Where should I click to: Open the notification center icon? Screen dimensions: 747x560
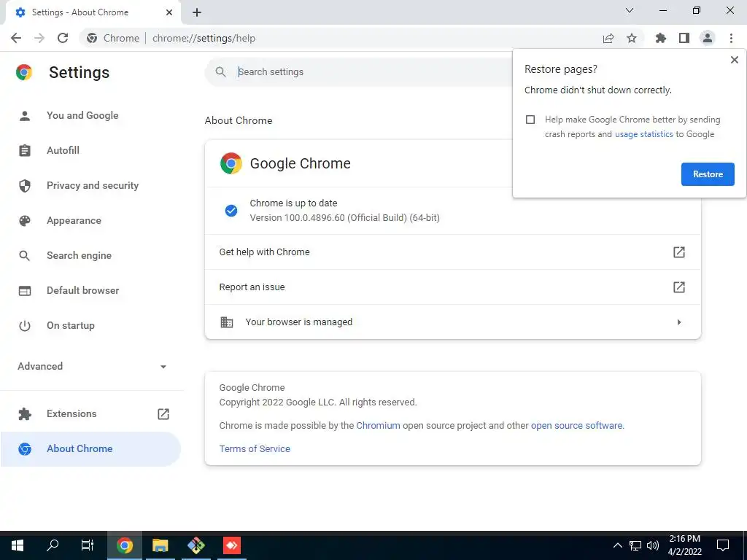(x=723, y=545)
